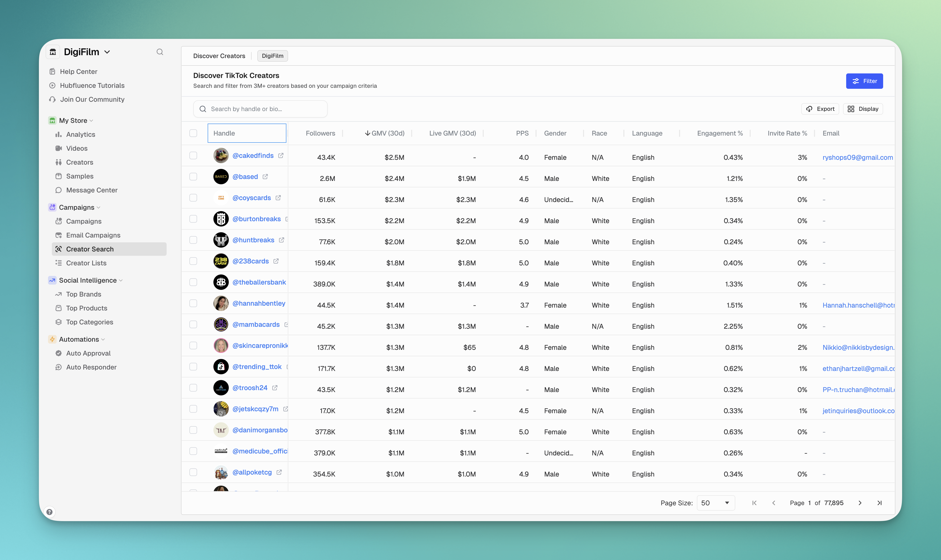Open the Videos section icon
Screen dimensions: 941x560
(x=59, y=148)
